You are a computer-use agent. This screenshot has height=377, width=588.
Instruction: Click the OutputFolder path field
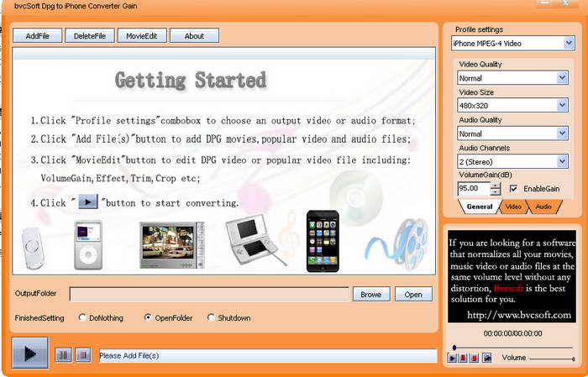tap(209, 294)
